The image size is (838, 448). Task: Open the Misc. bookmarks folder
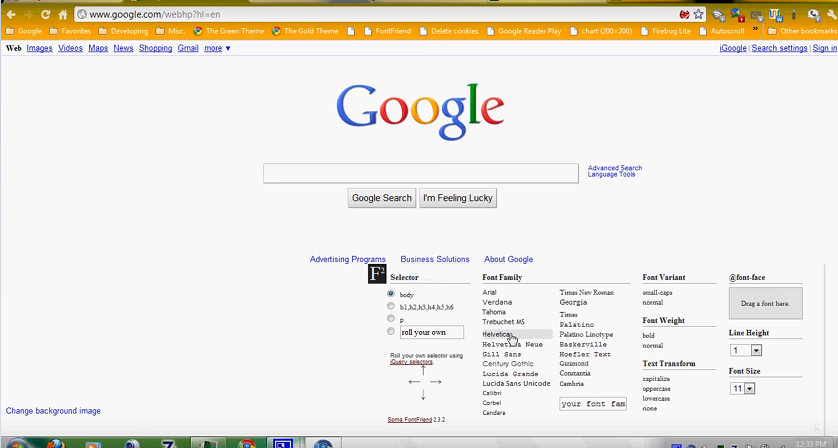point(170,31)
